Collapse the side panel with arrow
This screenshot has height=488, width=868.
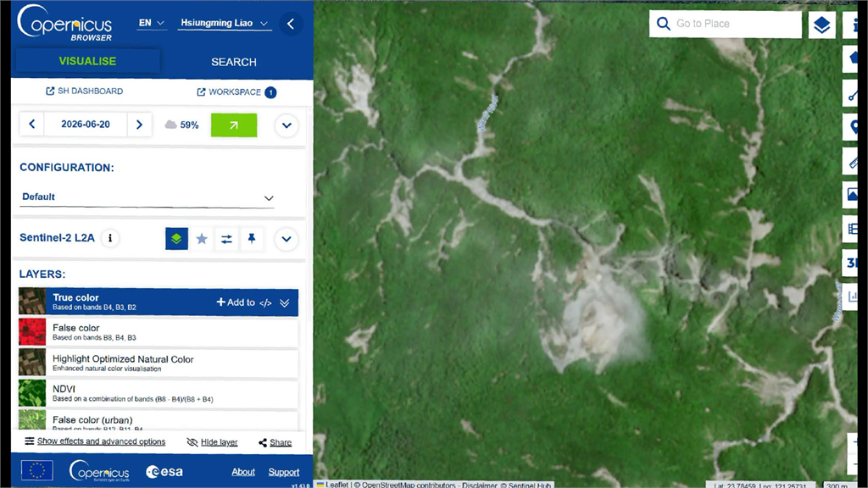click(291, 24)
